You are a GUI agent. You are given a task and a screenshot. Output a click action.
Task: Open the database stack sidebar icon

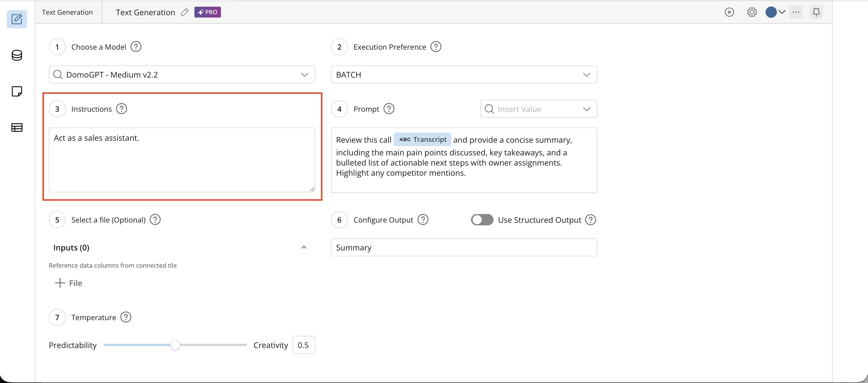[17, 55]
